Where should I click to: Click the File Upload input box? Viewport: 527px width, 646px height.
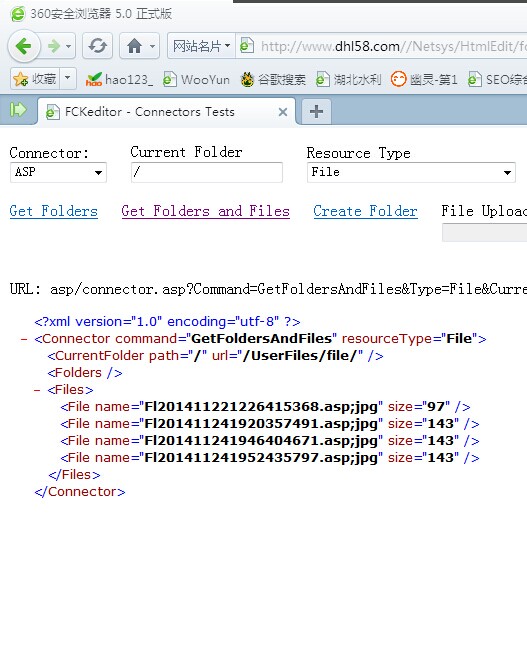coord(485,232)
